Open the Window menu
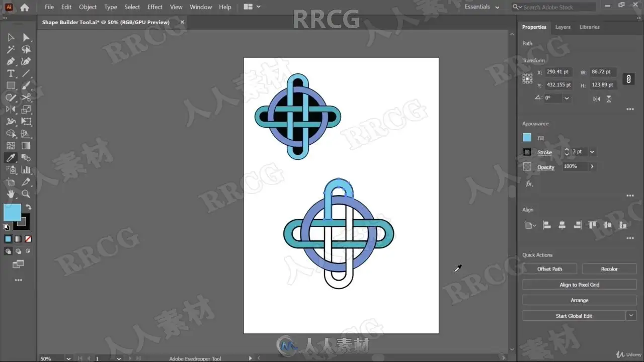Screen dimensions: 644x362 (201, 7)
